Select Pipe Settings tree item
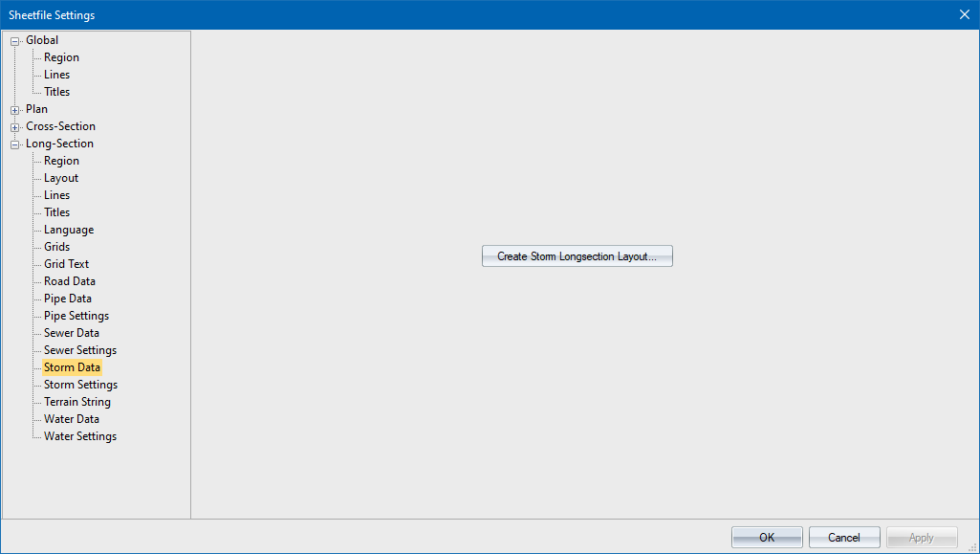This screenshot has height=554, width=980. (x=76, y=316)
